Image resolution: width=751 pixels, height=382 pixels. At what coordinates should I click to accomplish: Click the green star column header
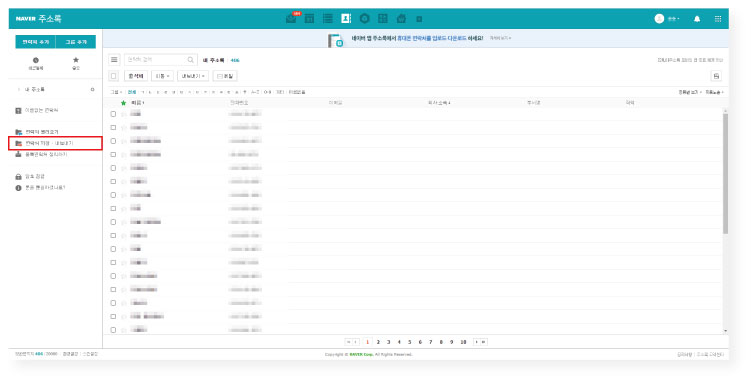click(x=124, y=103)
